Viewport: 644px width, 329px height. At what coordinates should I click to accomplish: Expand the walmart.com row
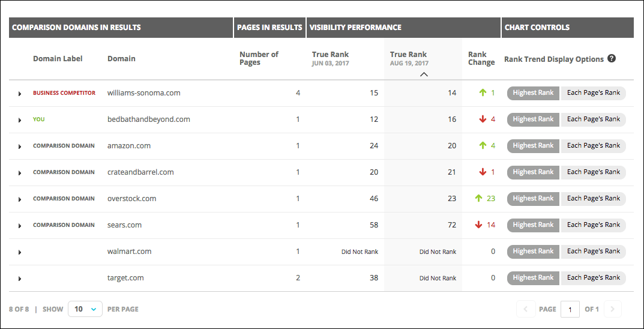pos(19,252)
